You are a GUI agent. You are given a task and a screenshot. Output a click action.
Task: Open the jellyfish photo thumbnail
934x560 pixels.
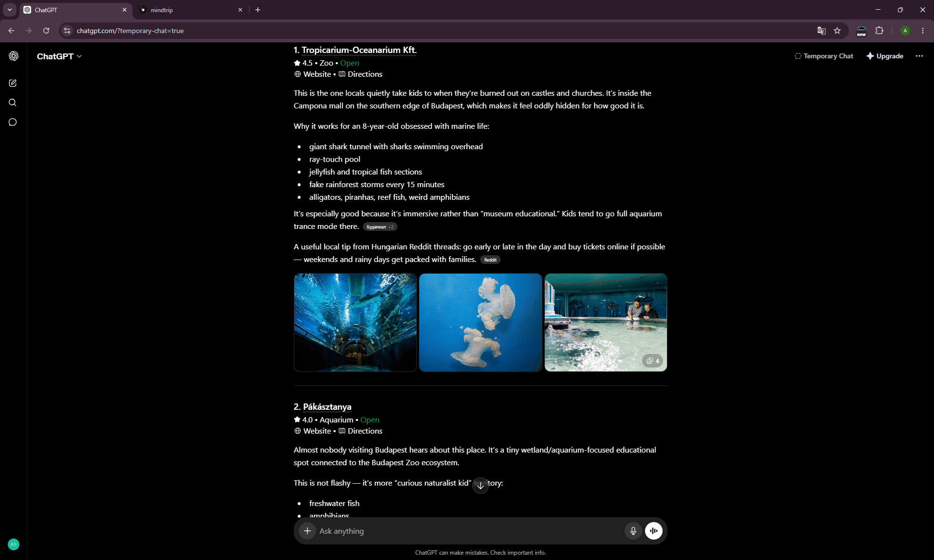point(481,322)
